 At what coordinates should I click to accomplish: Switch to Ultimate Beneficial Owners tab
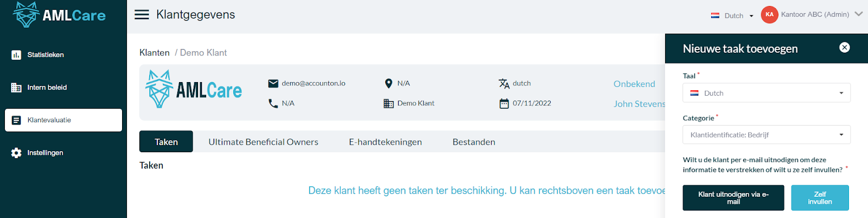263,142
